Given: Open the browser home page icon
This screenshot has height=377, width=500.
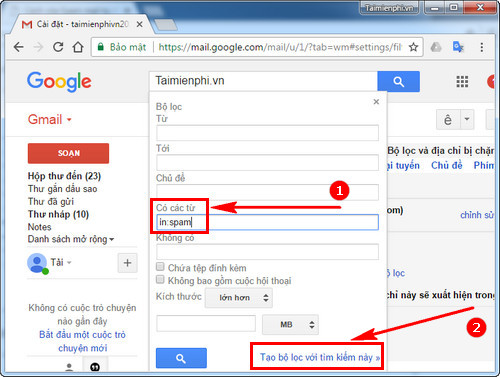Looking at the screenshot, I should click(78, 47).
